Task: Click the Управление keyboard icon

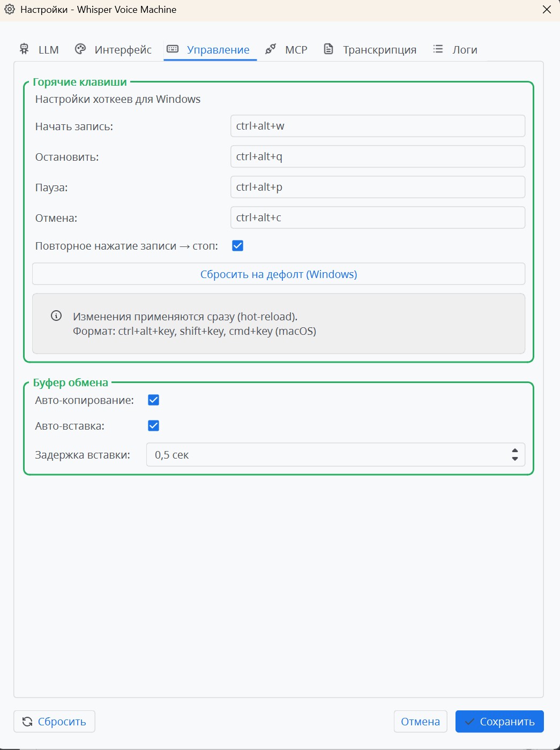Action: (173, 49)
